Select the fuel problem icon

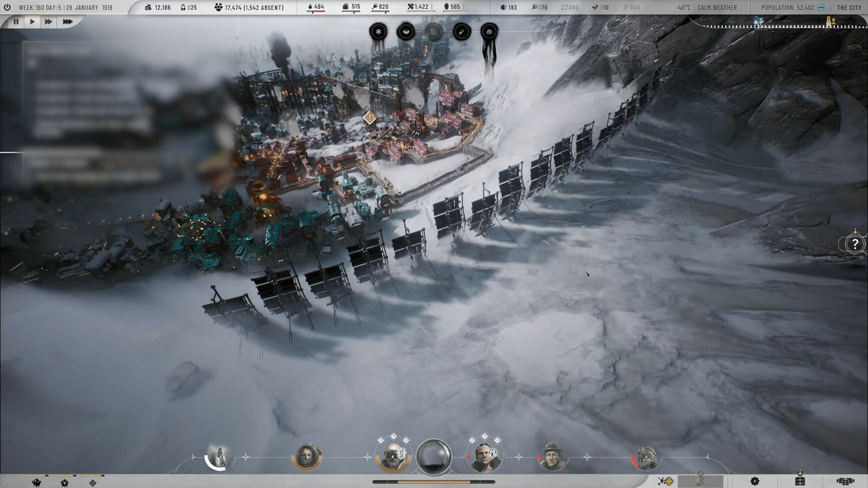pyautogui.click(x=461, y=32)
